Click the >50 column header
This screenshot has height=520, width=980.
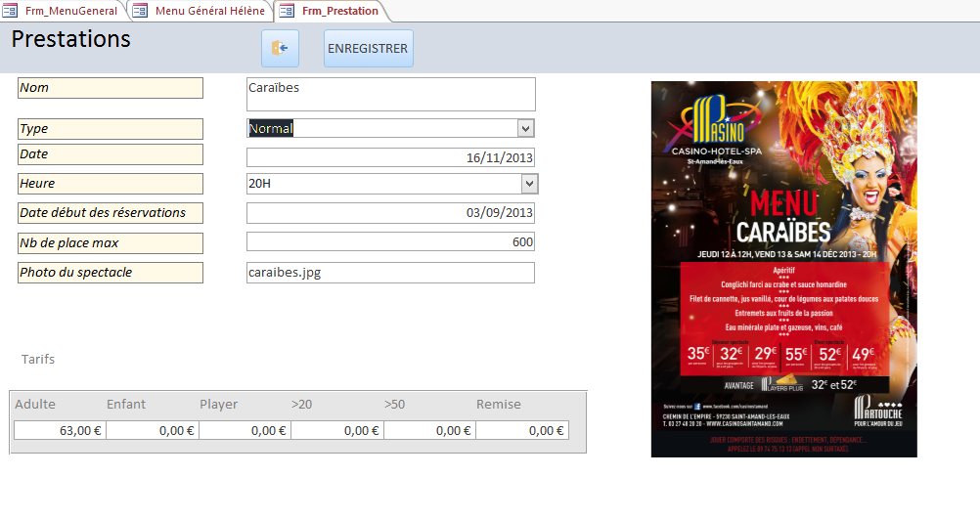tap(394, 404)
